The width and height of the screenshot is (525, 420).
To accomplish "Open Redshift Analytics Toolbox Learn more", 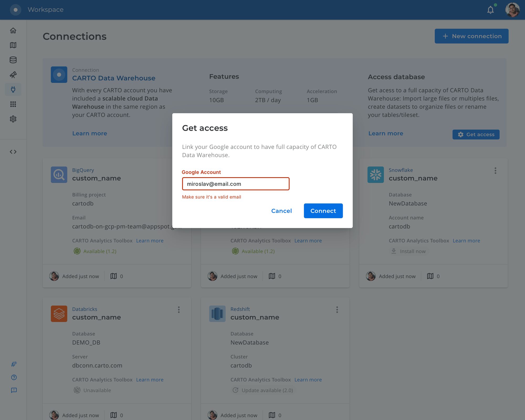I will pos(308,380).
